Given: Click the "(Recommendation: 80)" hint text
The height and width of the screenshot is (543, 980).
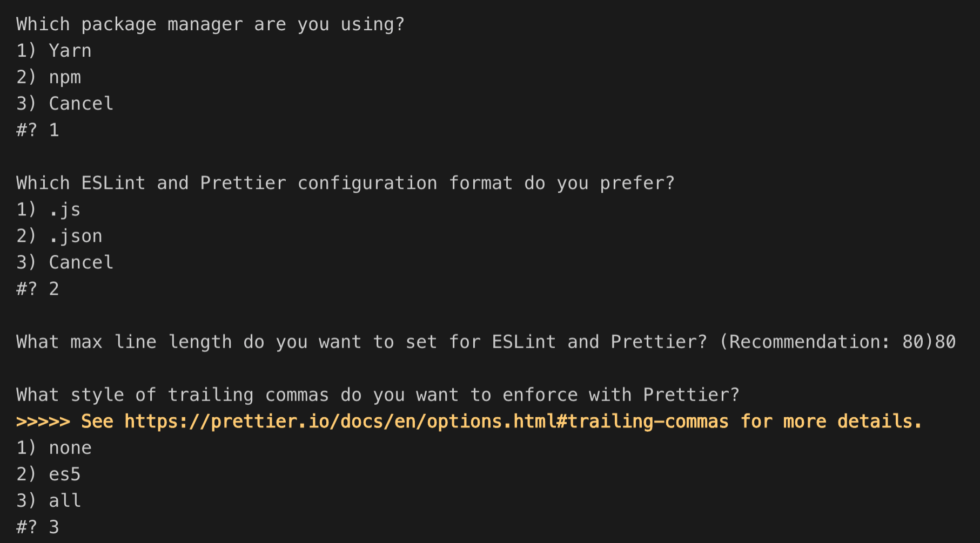Looking at the screenshot, I should coord(826,342).
